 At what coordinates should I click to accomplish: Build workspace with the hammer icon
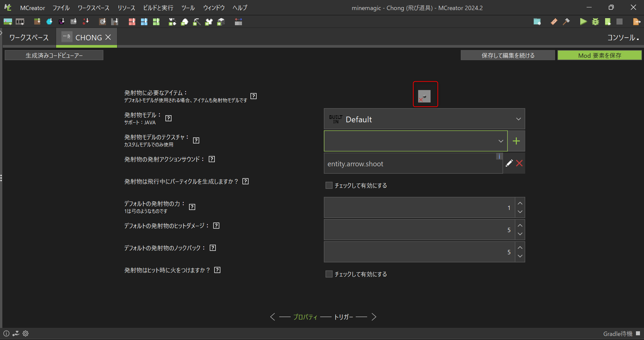pos(566,22)
